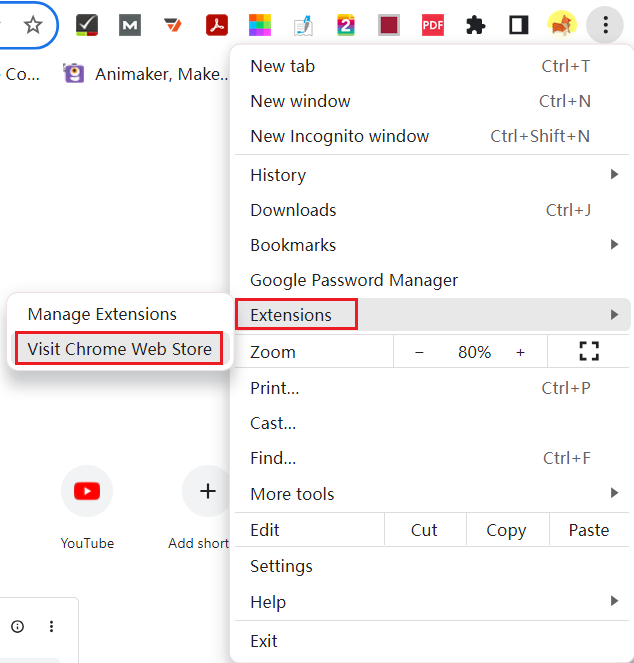The height and width of the screenshot is (663, 634).
Task: Open the Animaker bookmark
Action: coord(146,74)
